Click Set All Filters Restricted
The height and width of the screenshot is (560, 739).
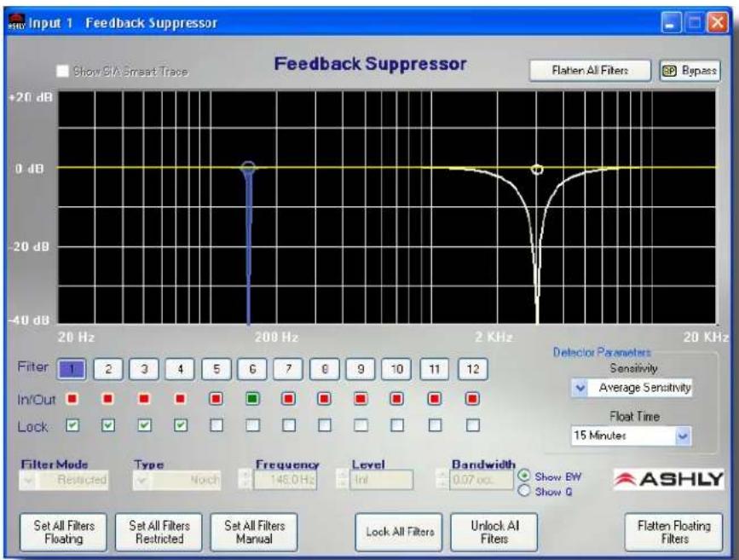(159, 532)
